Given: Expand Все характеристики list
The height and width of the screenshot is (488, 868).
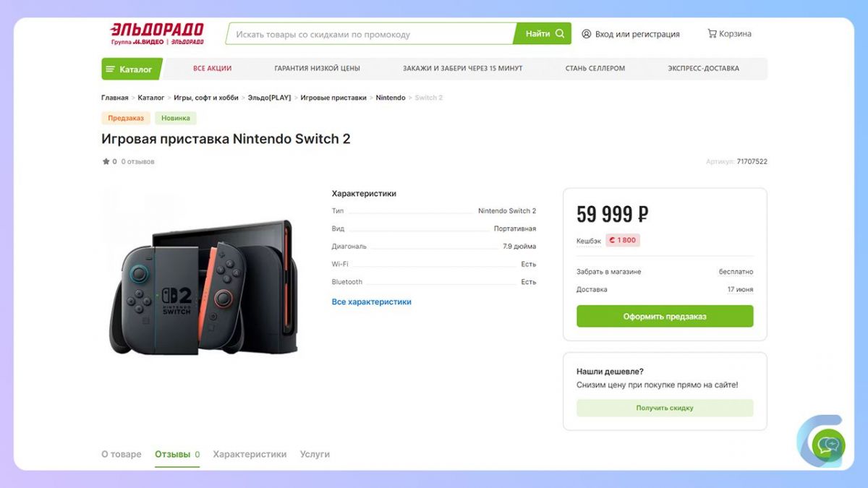Looking at the screenshot, I should pyautogui.click(x=371, y=302).
